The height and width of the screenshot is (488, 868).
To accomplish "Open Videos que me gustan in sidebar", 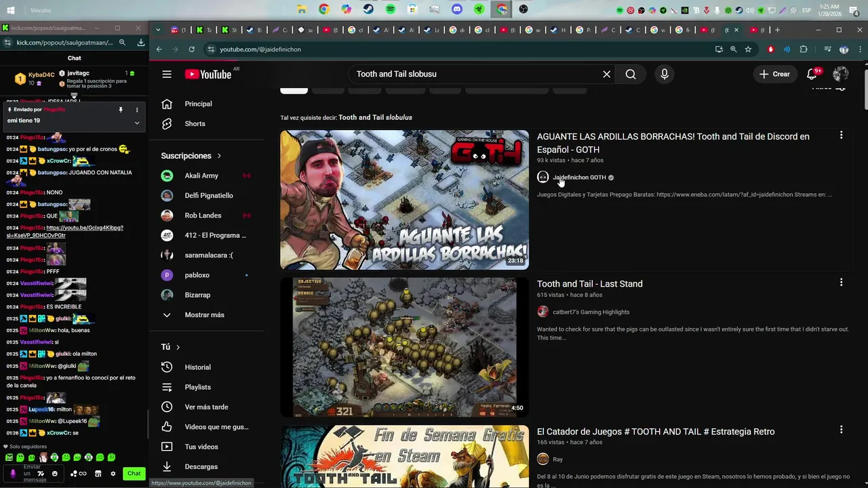I will 216,427.
